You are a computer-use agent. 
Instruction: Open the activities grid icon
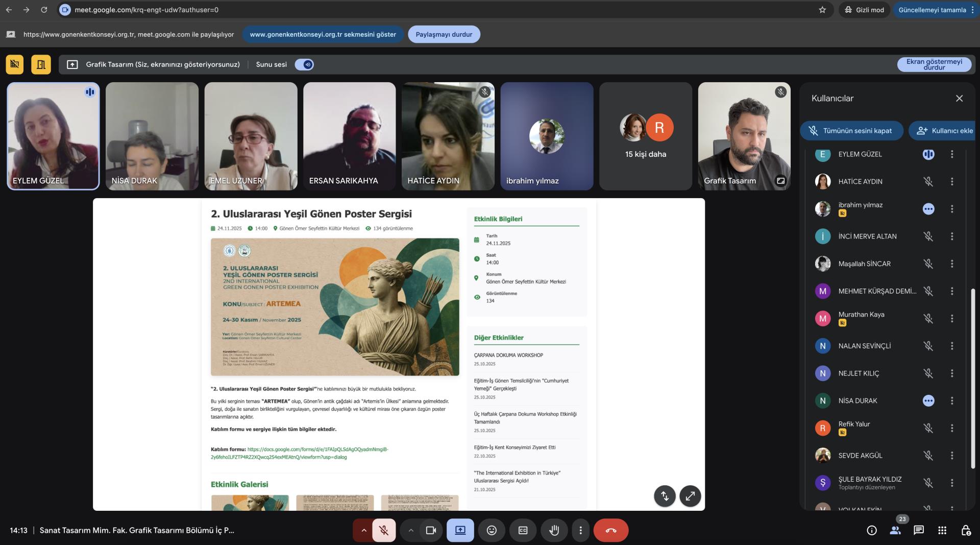[x=942, y=530]
